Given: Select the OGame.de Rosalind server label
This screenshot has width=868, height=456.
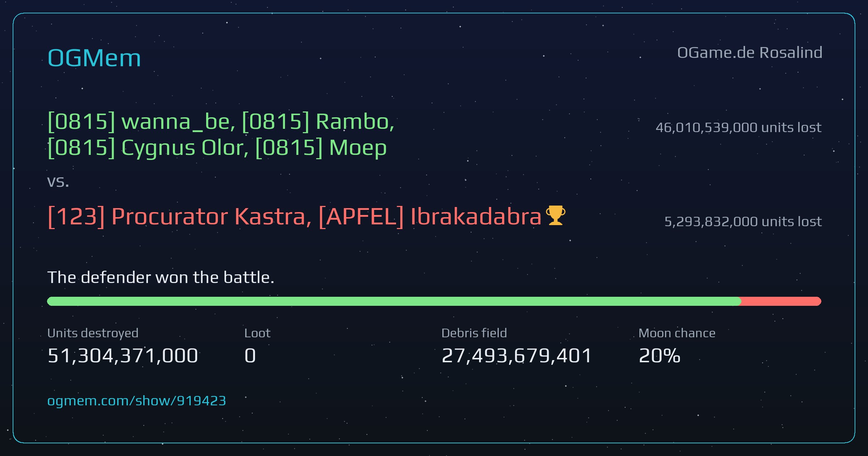Looking at the screenshot, I should pos(750,53).
